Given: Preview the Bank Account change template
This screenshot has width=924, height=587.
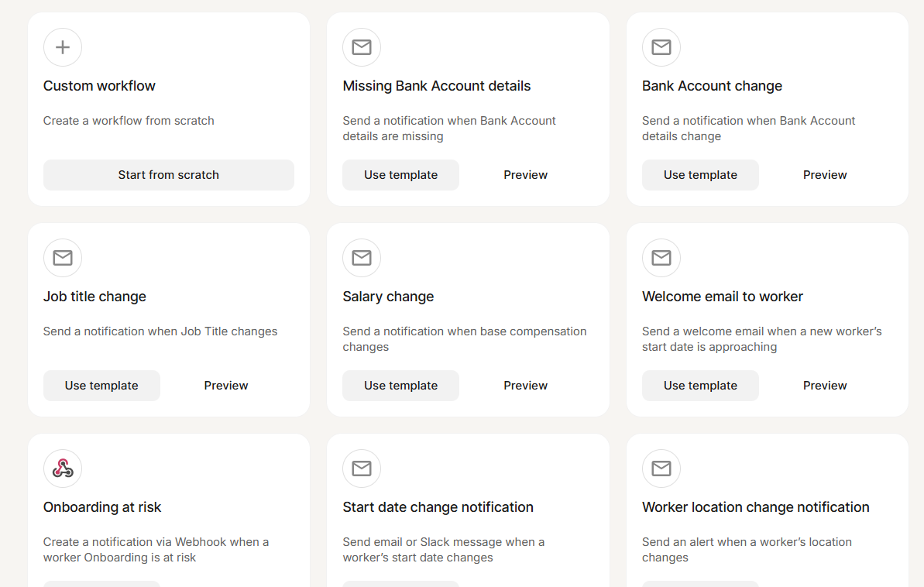Looking at the screenshot, I should point(824,175).
